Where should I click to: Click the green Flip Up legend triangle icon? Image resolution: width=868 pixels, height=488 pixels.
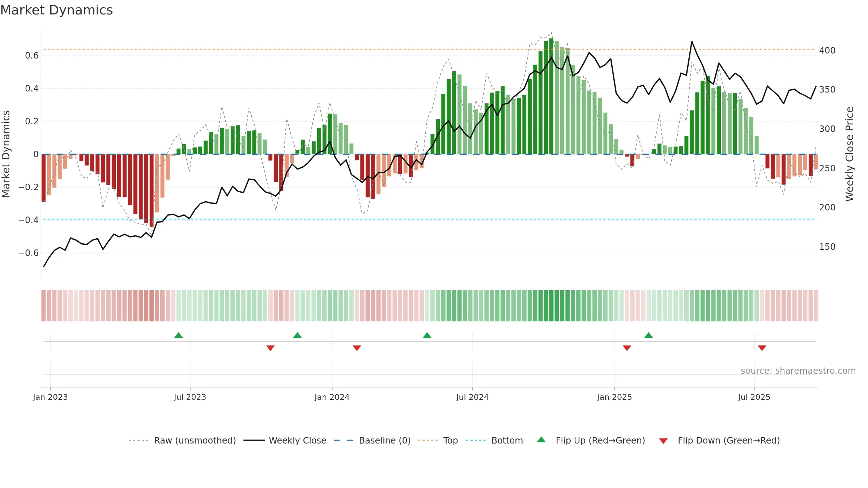point(541,440)
